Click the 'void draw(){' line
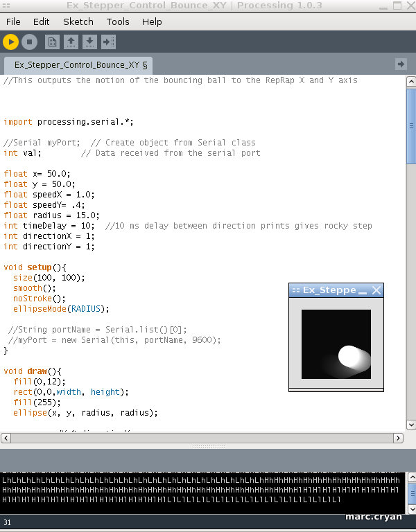 coord(33,371)
